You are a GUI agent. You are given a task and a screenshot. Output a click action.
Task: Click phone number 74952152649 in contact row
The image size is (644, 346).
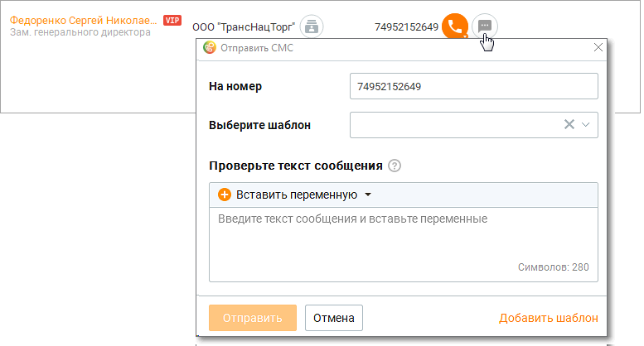(x=406, y=27)
